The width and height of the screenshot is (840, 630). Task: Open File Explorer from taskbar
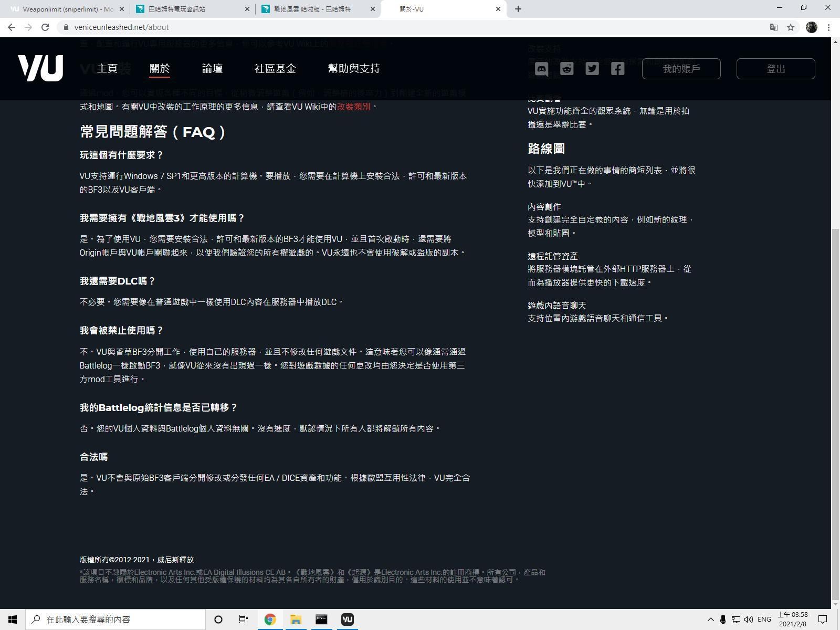296,619
